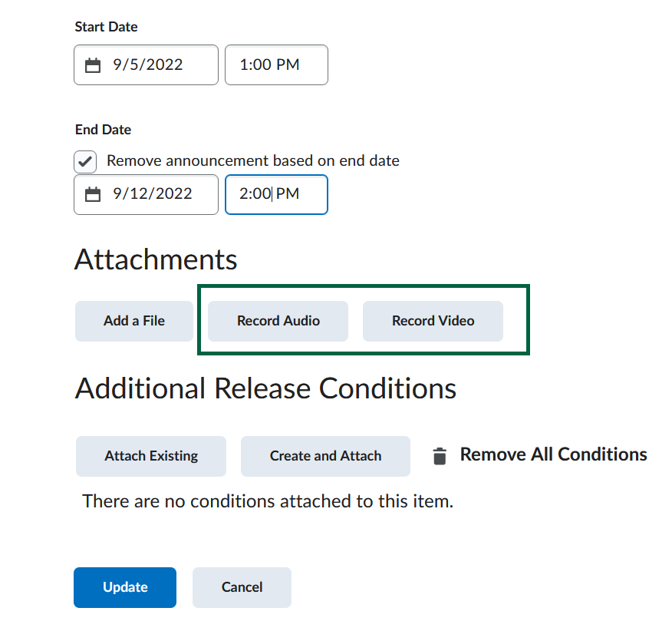Click Remove All Conditions
The width and height of the screenshot is (672, 621).
click(552, 454)
